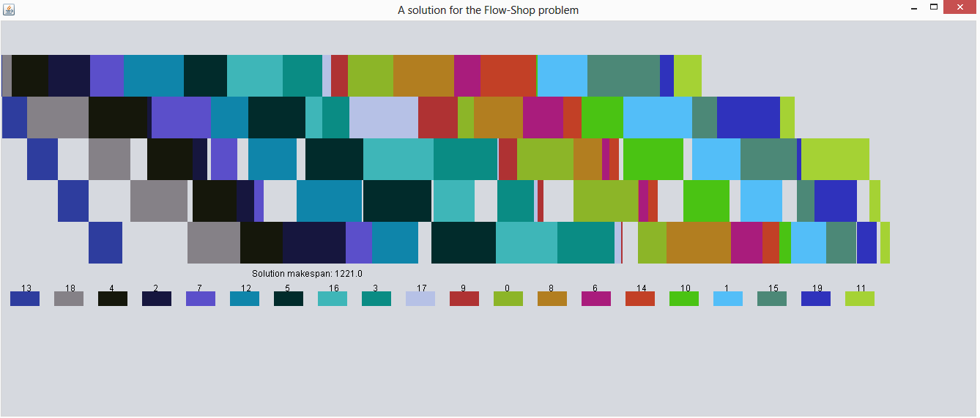Screen dimensions: 980x418
Task: Select the job 2 dark navy legend swatch
Action: (157, 299)
